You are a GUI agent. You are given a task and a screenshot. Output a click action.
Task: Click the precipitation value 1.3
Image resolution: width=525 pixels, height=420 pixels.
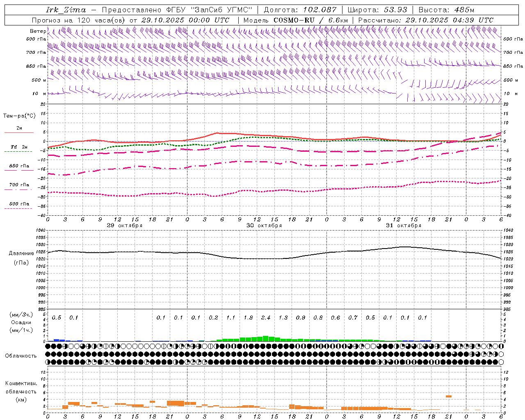(x=283, y=317)
